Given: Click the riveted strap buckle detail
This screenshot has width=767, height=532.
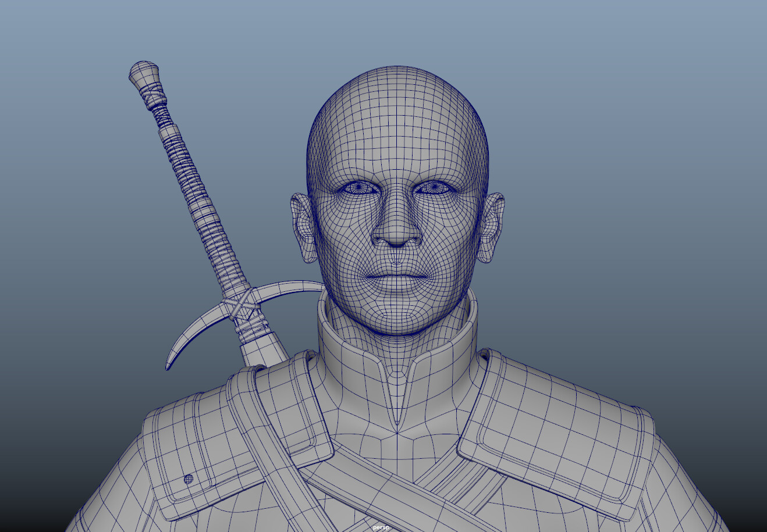Looking at the screenshot, I should tap(189, 480).
